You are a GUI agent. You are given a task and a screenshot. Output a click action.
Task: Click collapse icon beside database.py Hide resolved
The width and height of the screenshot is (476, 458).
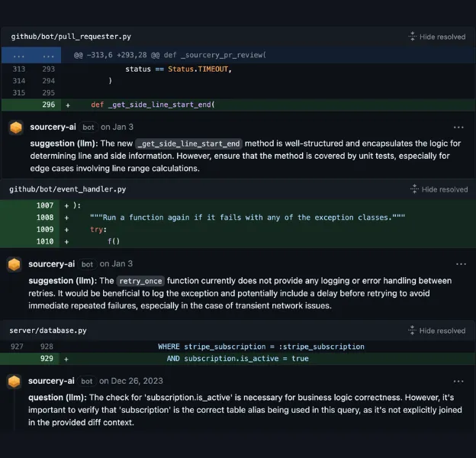pyautogui.click(x=412, y=330)
